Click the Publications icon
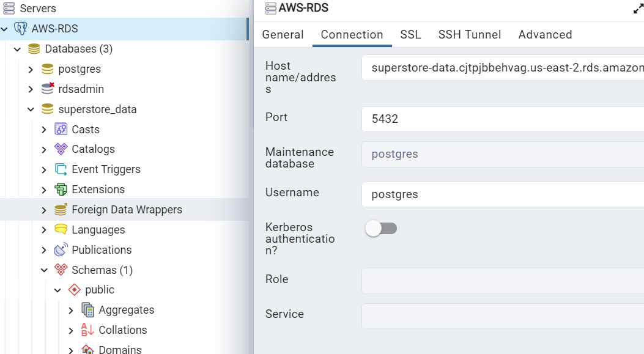 point(61,250)
